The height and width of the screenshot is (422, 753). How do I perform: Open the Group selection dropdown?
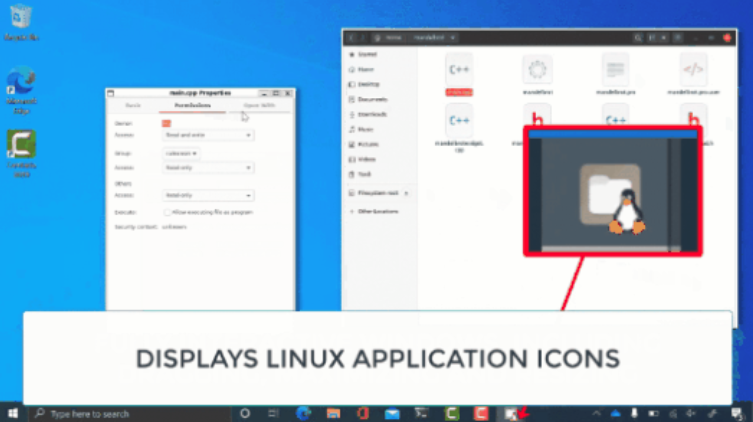[181, 153]
